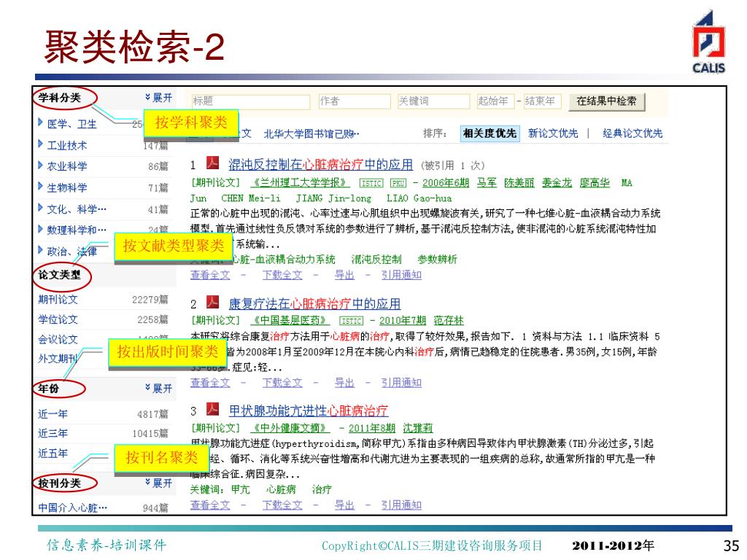The width and height of the screenshot is (747, 560).
Task: Click 导出 for result 2
Action: point(344,382)
